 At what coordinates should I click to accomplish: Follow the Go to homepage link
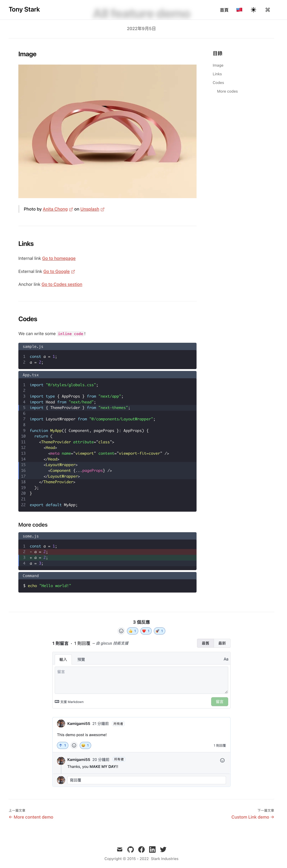pos(59,258)
